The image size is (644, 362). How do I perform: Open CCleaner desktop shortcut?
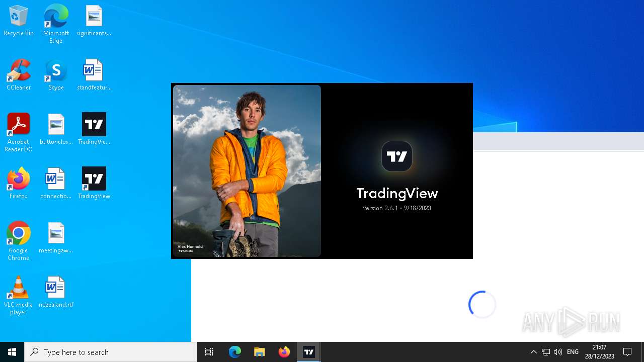point(19,75)
